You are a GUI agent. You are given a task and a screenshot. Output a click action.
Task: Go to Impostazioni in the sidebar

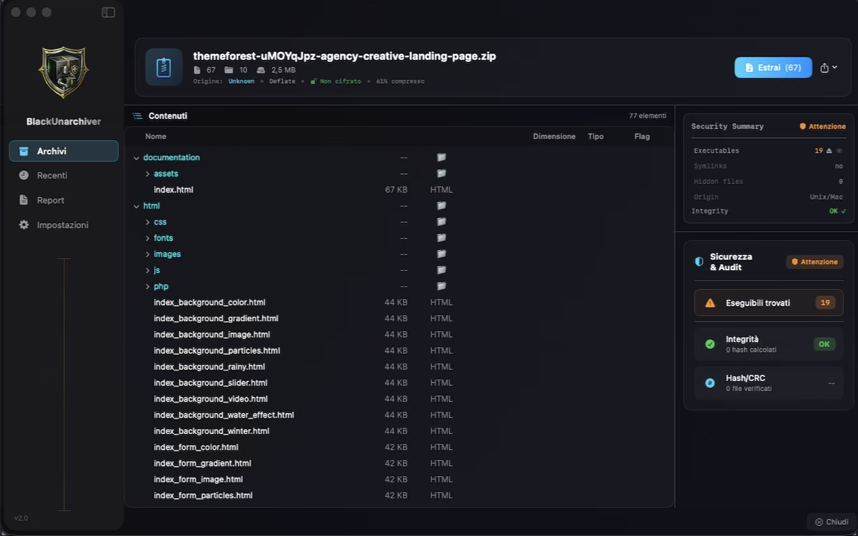tap(62, 225)
